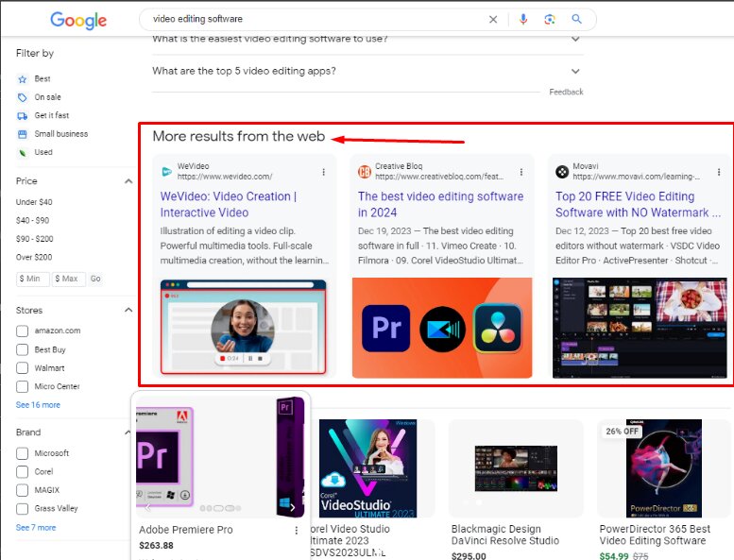Open the WeVideo result options menu

(x=323, y=172)
